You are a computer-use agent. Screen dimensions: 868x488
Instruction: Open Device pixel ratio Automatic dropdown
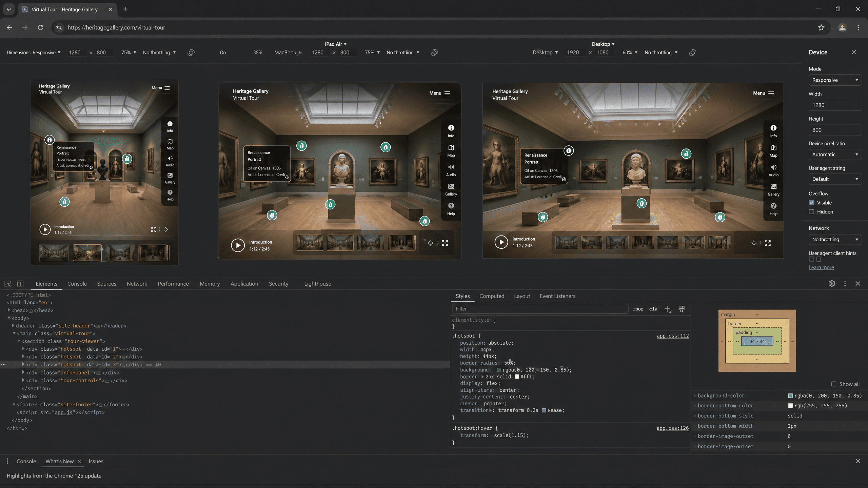tap(835, 155)
